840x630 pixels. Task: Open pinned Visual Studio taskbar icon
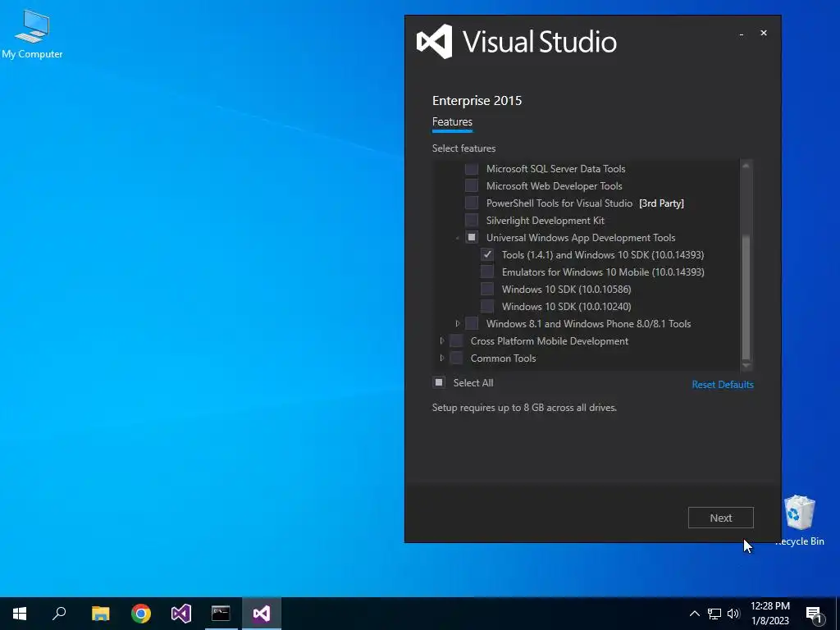[x=181, y=614]
